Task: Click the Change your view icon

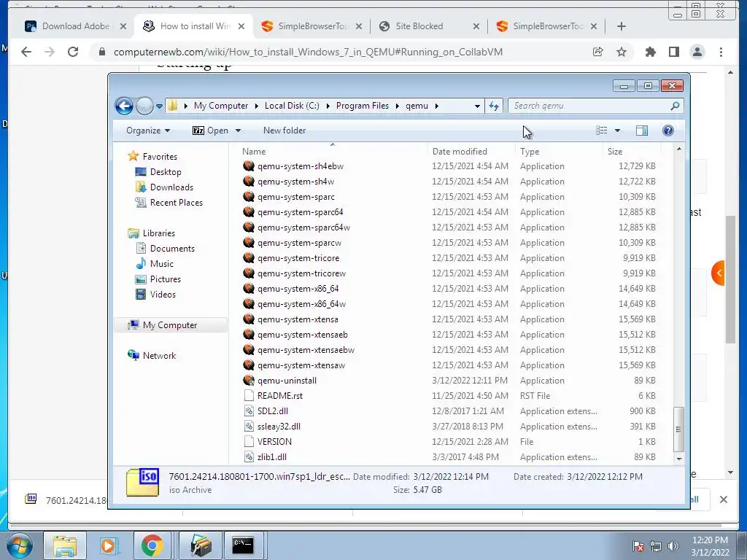Action: click(x=602, y=131)
